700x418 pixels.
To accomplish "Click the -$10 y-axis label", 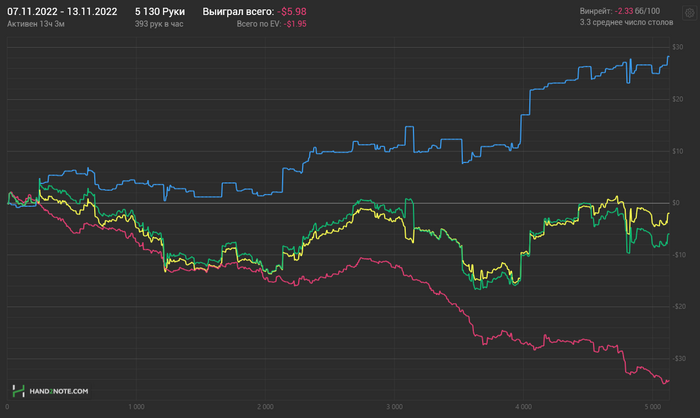I will tap(679, 255).
